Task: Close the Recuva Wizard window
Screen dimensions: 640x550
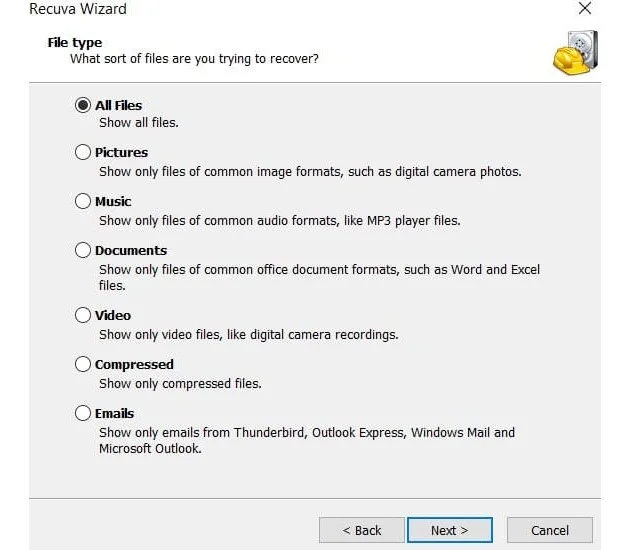Action: [585, 8]
